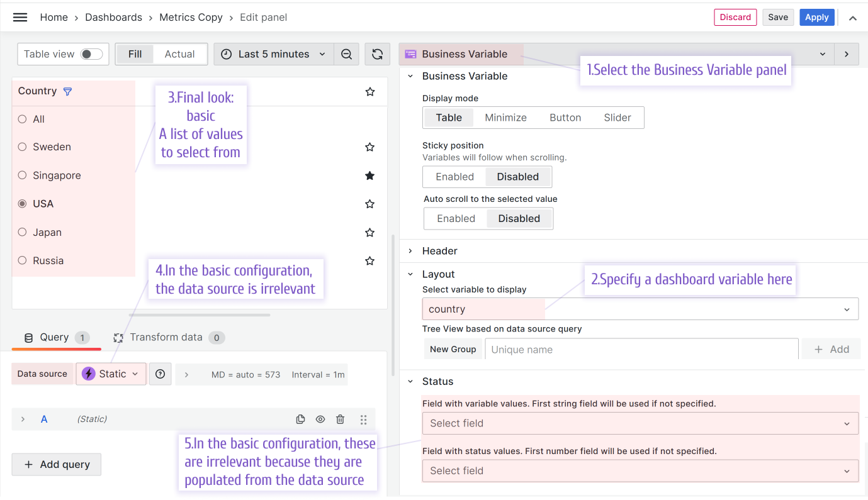Refresh the dashboard with the refresh icon

pos(377,54)
